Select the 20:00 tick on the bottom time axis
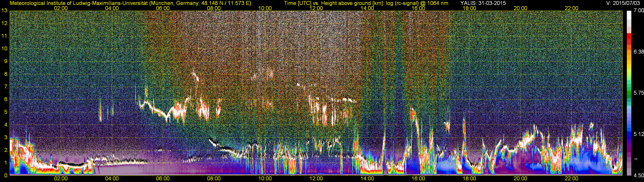The height and width of the screenshot is (182, 644). point(521,179)
